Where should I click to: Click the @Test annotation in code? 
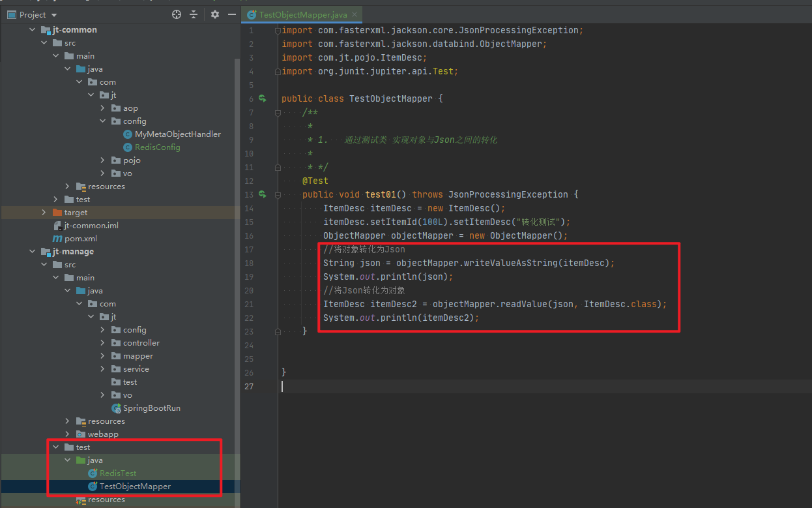click(x=315, y=181)
